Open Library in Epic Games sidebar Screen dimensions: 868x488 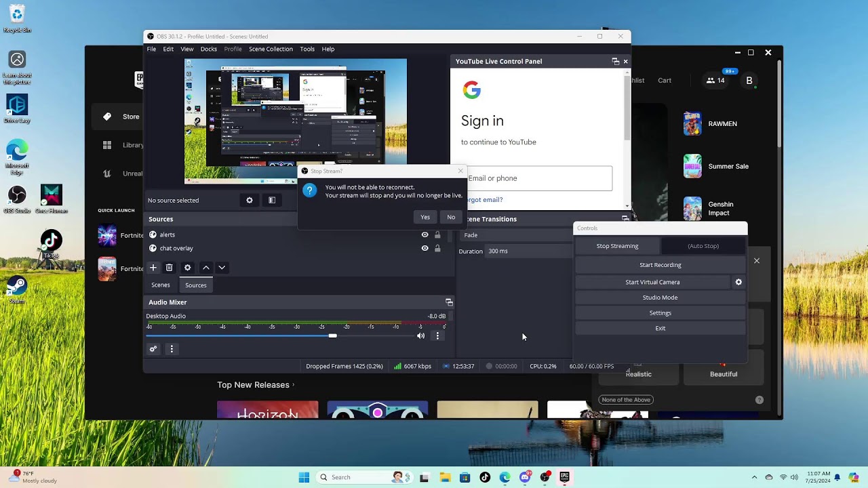coord(123,145)
